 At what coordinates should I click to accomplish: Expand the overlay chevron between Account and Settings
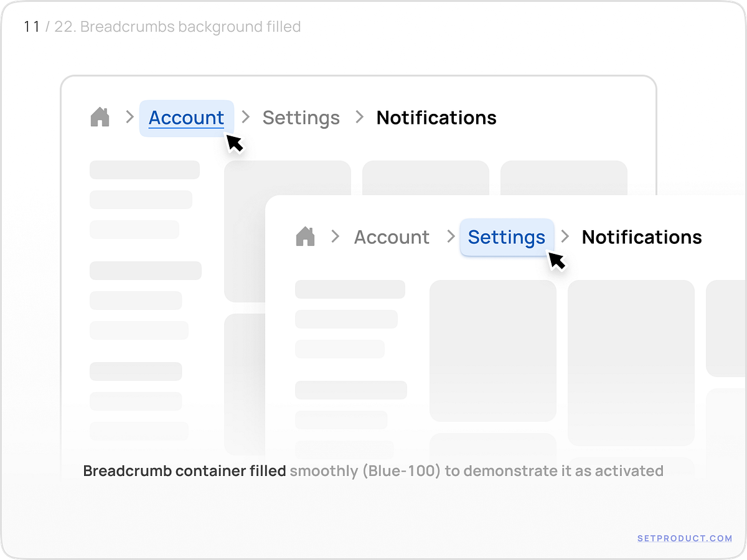coord(451,236)
